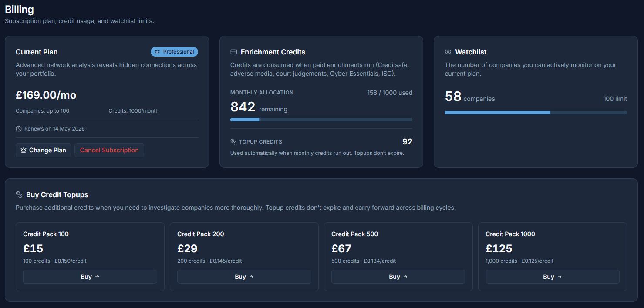Click the monthly allocation credits progress bar

point(321,120)
